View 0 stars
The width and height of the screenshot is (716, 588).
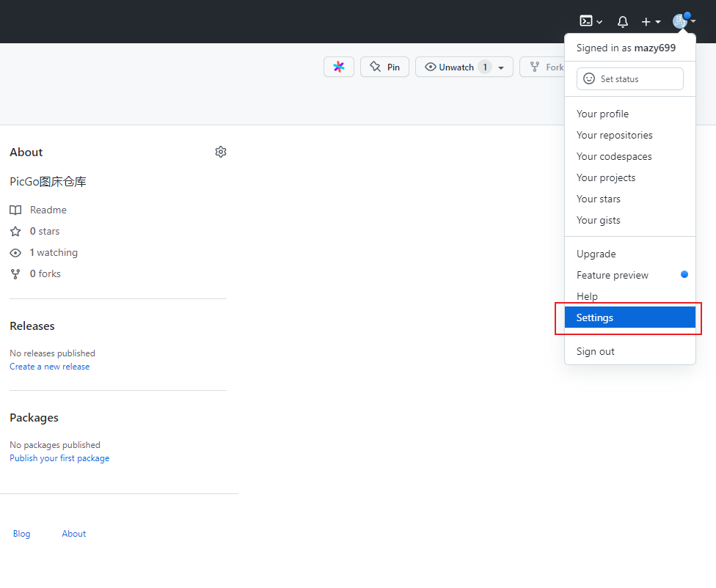(x=45, y=232)
